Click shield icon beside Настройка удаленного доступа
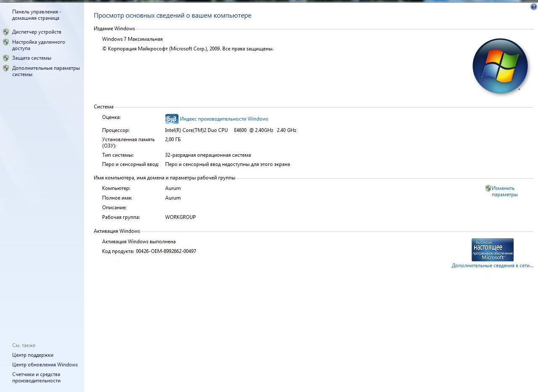Viewport: 538px width, 392px height. (6, 42)
